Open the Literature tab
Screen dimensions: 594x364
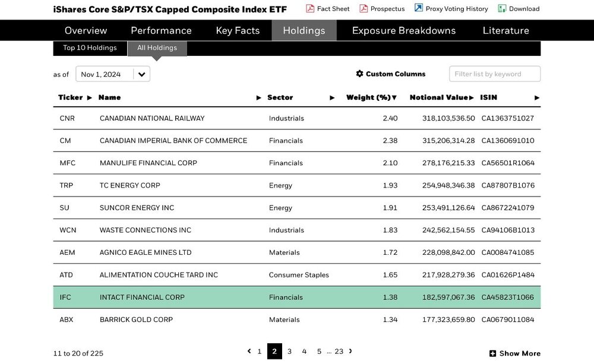[x=505, y=30]
